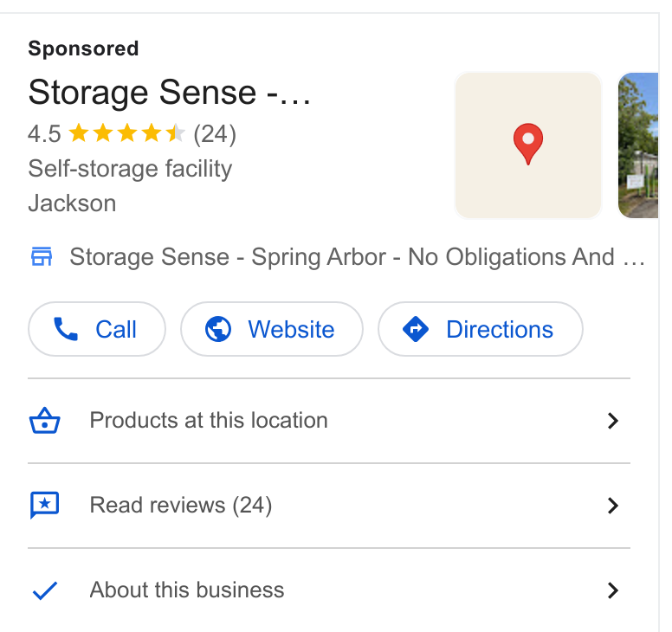Get directions to Storage Sense
The height and width of the screenshot is (632, 672).
481,329
